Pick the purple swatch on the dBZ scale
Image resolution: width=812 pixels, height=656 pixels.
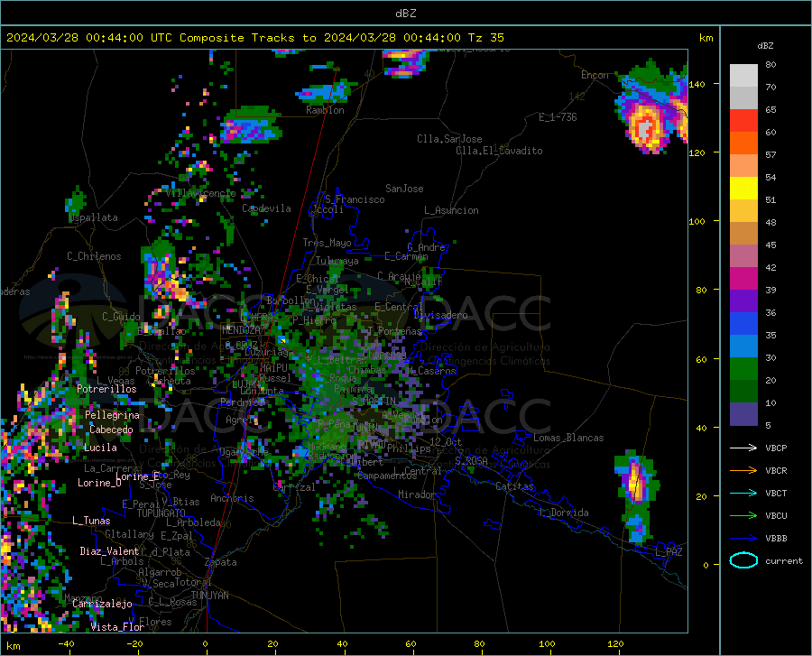[743, 301]
